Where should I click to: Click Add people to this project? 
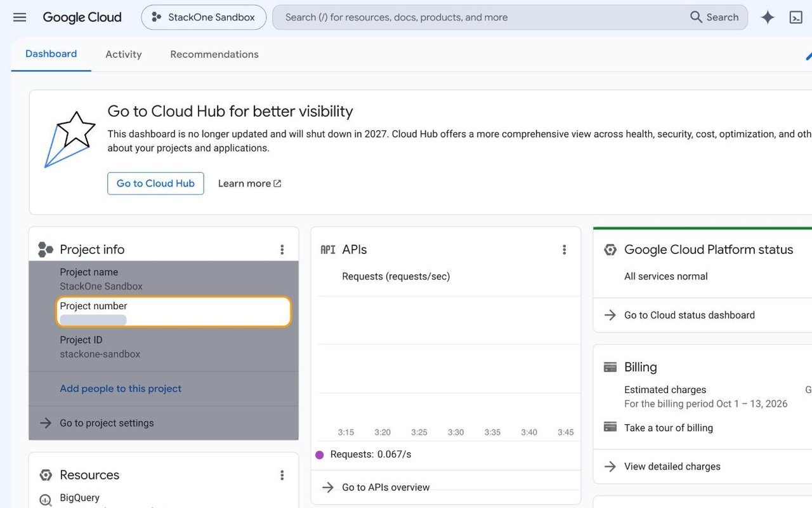(x=121, y=389)
